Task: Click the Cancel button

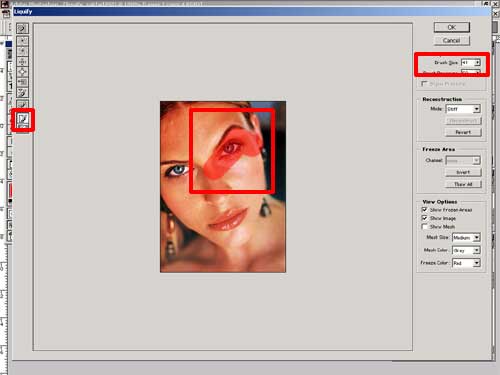Action: click(452, 40)
